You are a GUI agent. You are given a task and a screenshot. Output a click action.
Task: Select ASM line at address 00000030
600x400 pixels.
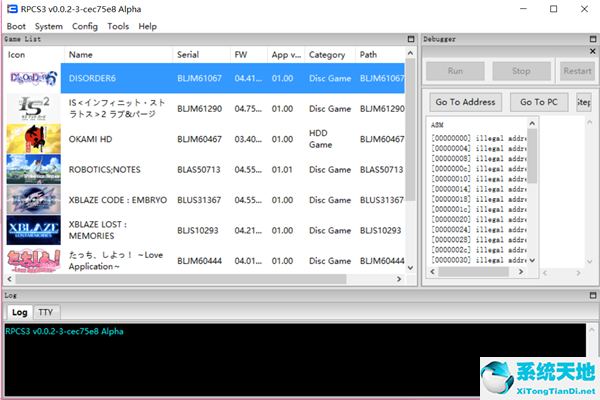coord(478,260)
